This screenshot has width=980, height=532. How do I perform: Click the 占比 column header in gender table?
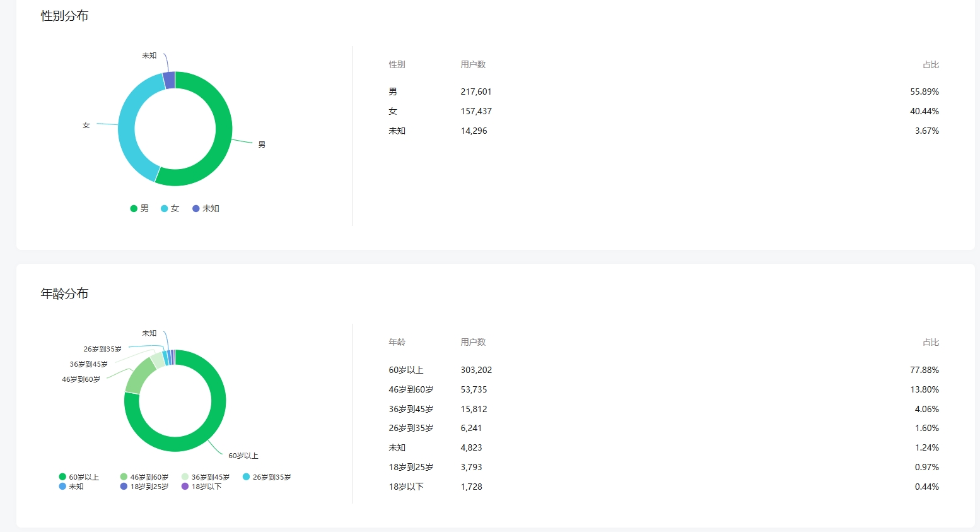tap(930, 64)
